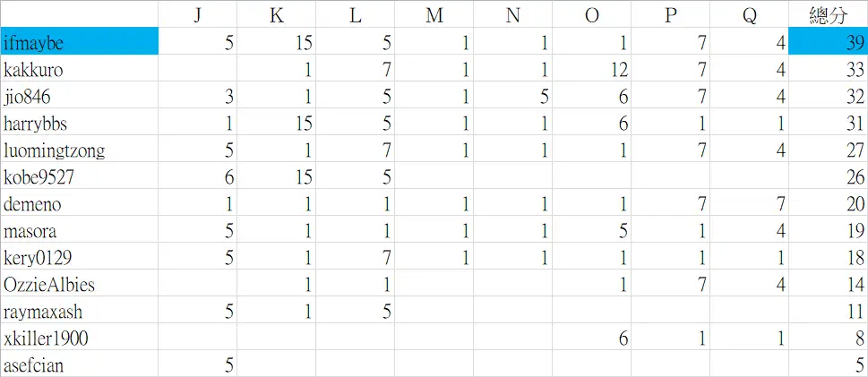Viewport: 868px width, 377px height.
Task: Click the column L header
Action: (356, 15)
